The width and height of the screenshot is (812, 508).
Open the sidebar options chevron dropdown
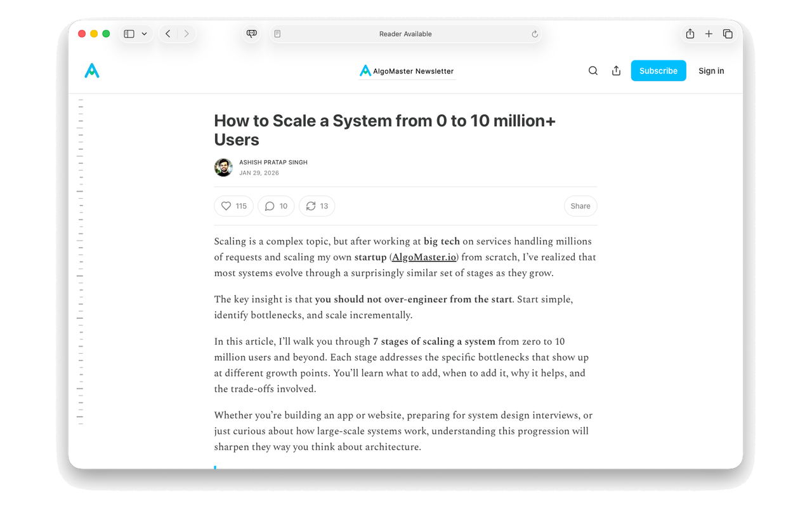tap(144, 33)
